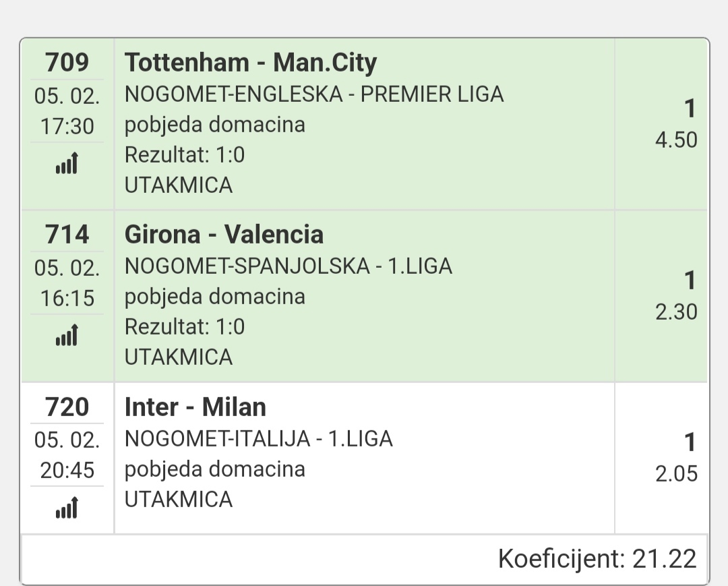Open the Tottenham - Man.City match
The height and width of the screenshot is (586, 728).
click(251, 63)
